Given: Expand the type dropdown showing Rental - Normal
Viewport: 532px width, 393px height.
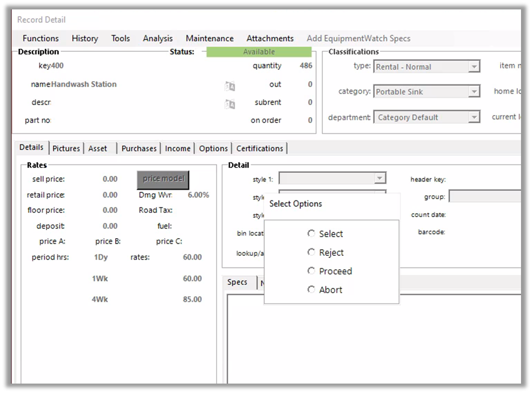Looking at the screenshot, I should coord(474,67).
